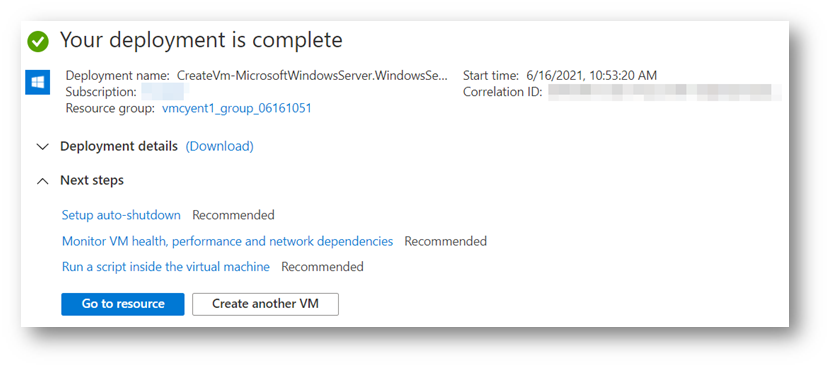Screen dimensions: 831x369
Task: Click the Windows Server logo icon
Action: (x=38, y=83)
